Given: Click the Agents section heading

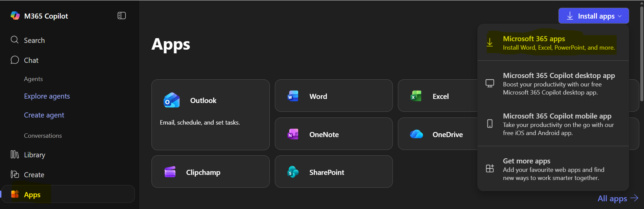Looking at the screenshot, I should [x=33, y=79].
